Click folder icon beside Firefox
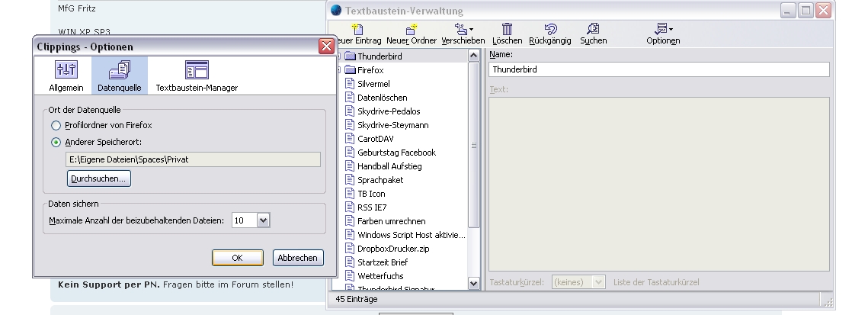868x315 pixels. pyautogui.click(x=349, y=70)
